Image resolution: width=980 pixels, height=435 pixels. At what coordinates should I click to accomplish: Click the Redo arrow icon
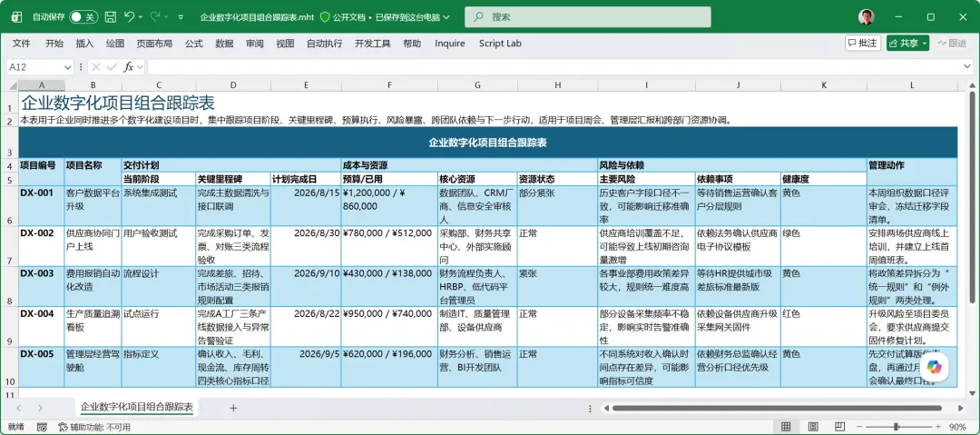[x=155, y=17]
